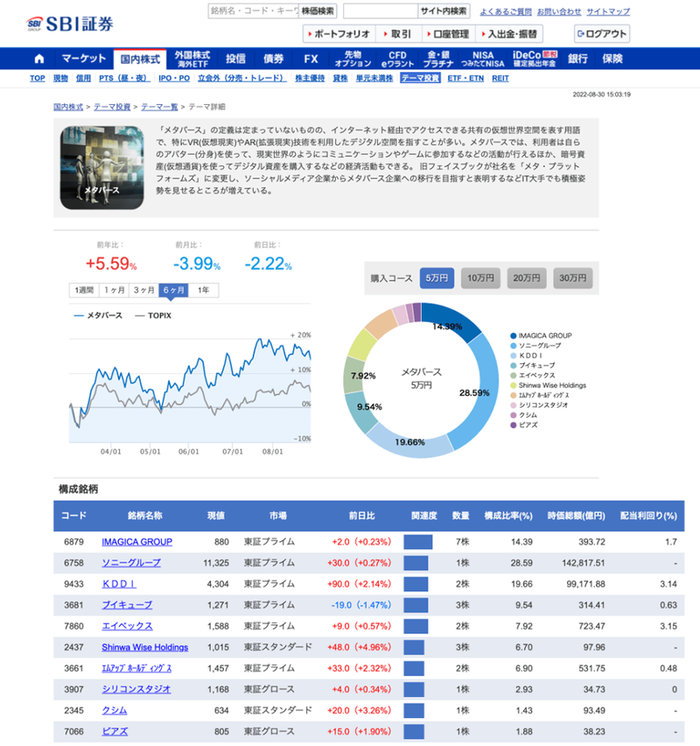Switch to the CFD eワラント tab
This screenshot has width=700, height=746.
(x=397, y=59)
